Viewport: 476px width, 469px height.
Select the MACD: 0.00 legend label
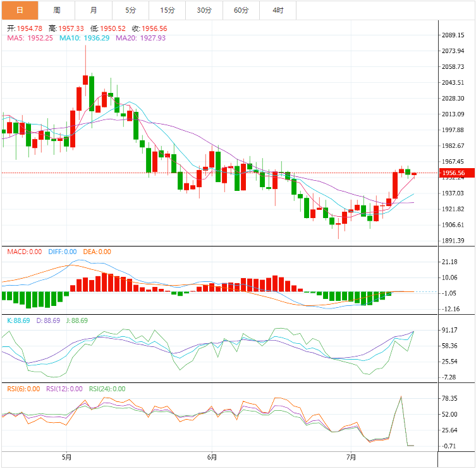coord(24,252)
